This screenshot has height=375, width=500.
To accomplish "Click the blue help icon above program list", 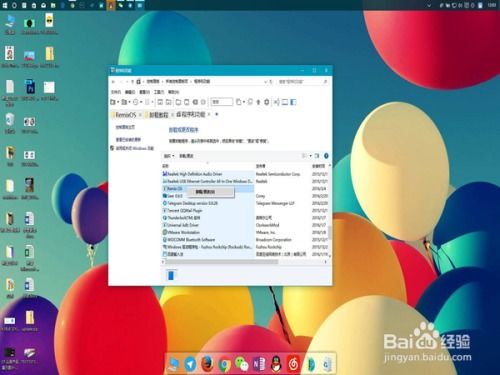I will click(x=326, y=156).
